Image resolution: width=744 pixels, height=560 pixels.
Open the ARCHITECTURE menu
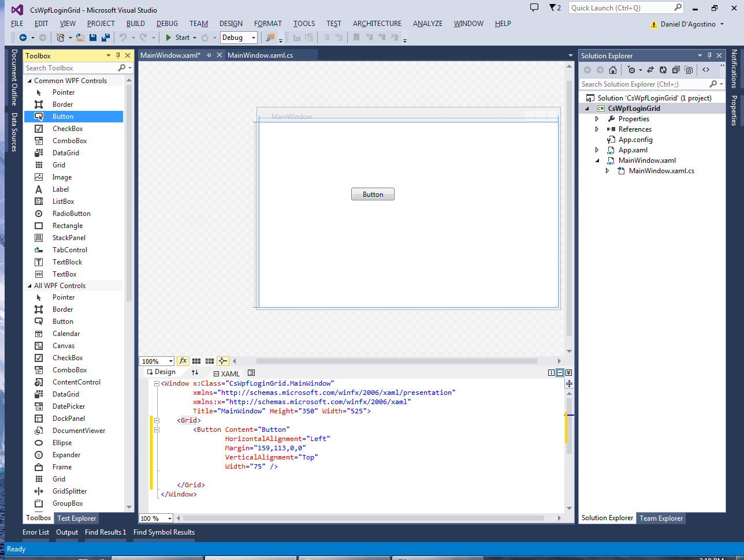[377, 24]
